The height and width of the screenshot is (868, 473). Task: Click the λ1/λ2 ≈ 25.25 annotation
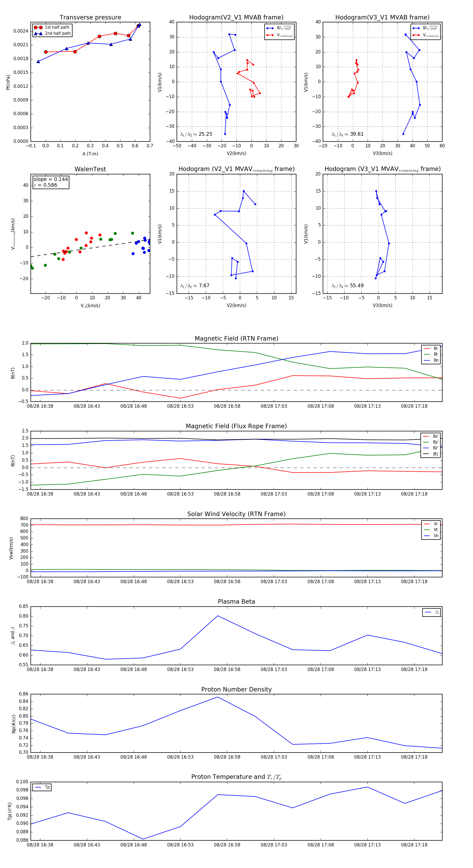[x=196, y=134]
